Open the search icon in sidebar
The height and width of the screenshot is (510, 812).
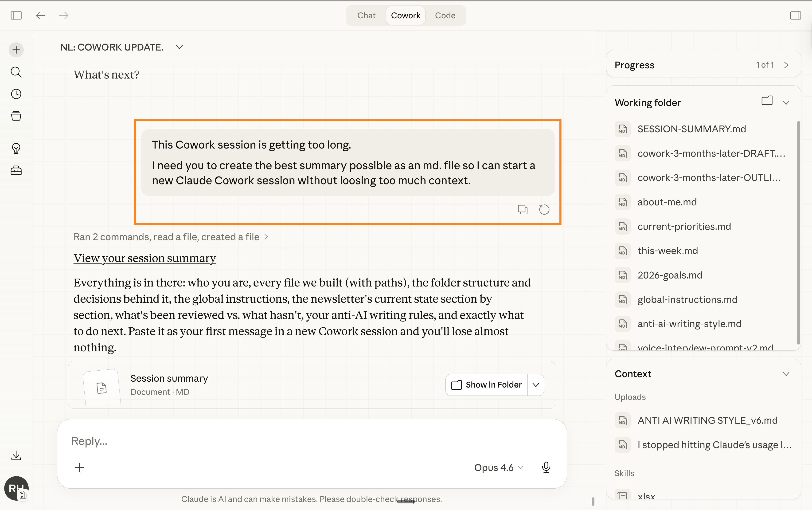pos(16,72)
